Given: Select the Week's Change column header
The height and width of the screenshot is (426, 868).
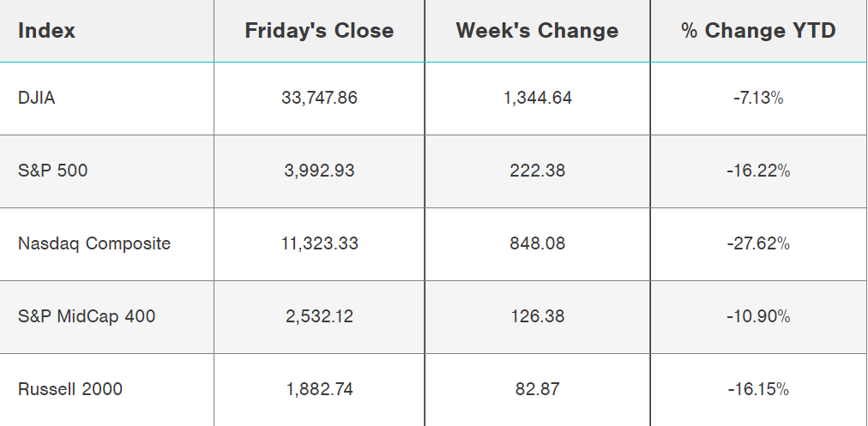Looking at the screenshot, I should [x=537, y=31].
